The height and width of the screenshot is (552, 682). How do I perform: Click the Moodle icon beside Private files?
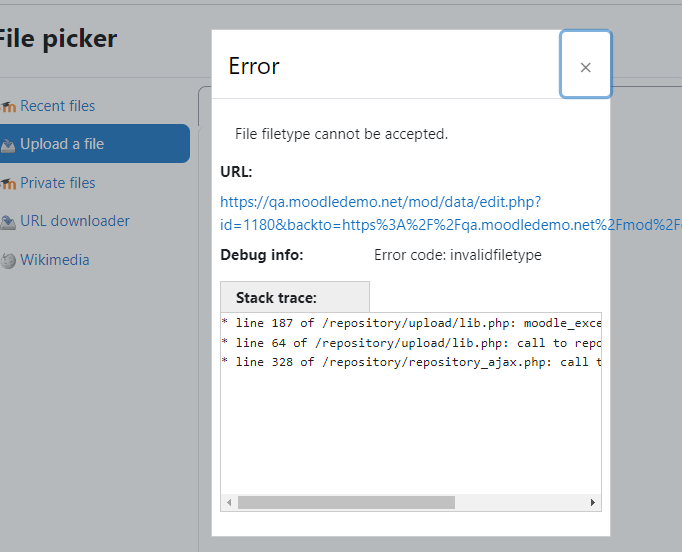pyautogui.click(x=8, y=184)
